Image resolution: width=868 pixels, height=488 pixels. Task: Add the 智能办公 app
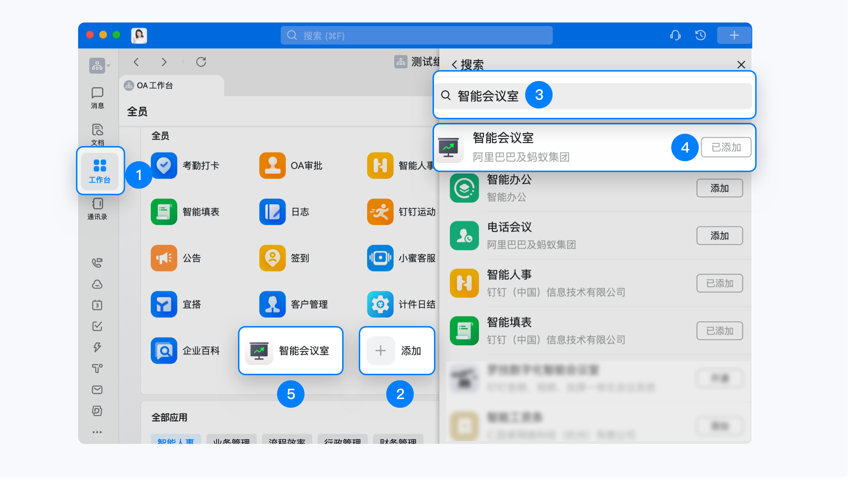(720, 188)
